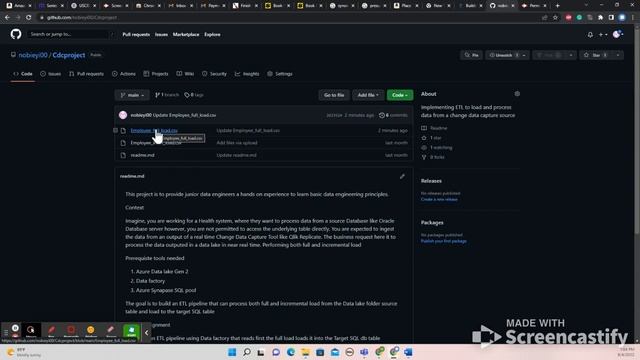Viewport: 640px width, 360px height.
Task: Open Marketplace in top navigation
Action: (x=186, y=35)
